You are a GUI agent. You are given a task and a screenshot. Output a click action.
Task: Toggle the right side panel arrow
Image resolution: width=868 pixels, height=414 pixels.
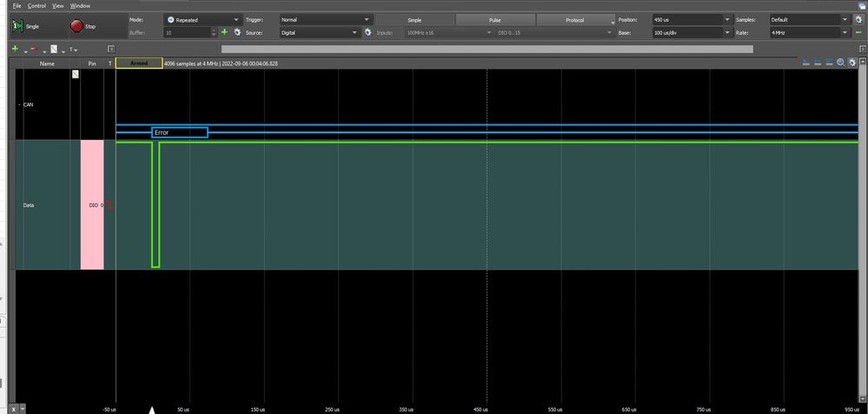click(x=862, y=50)
